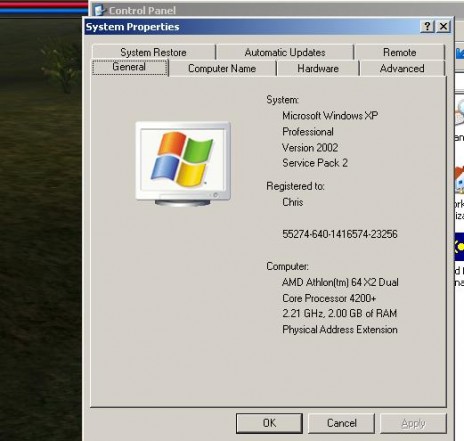Select the 'Microsoft Windows XP' text
Viewport: 464px width, 441px height.
click(330, 116)
